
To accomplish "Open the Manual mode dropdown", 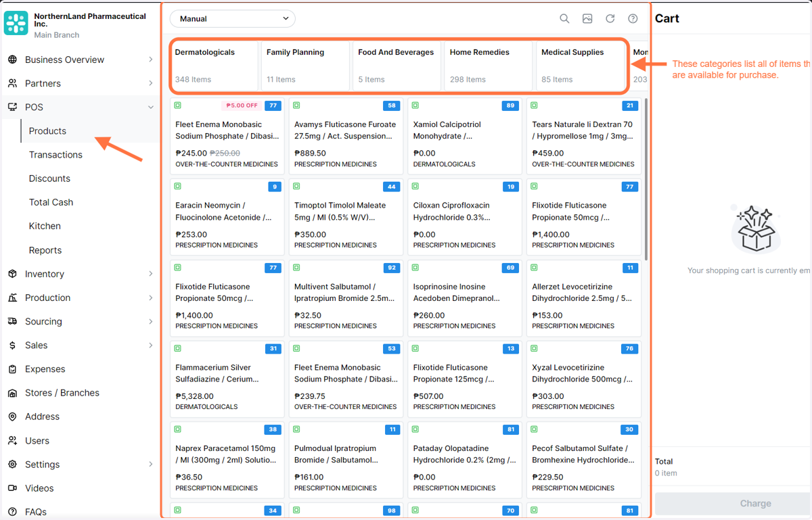I will point(233,19).
